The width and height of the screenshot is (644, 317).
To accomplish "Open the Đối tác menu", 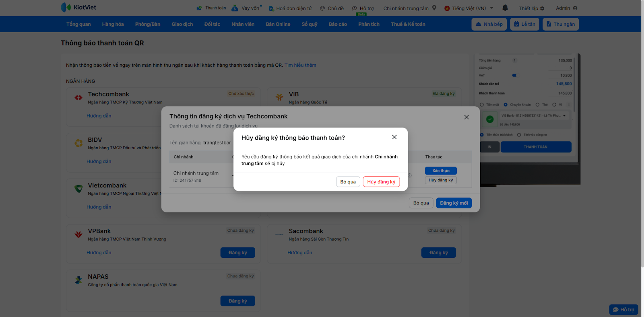I will (x=212, y=24).
